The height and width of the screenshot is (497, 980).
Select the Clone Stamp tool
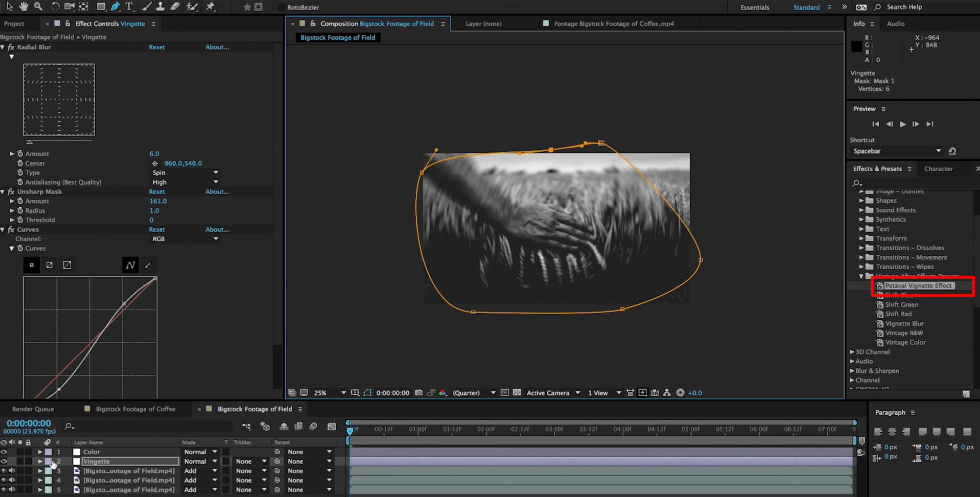pyautogui.click(x=160, y=6)
